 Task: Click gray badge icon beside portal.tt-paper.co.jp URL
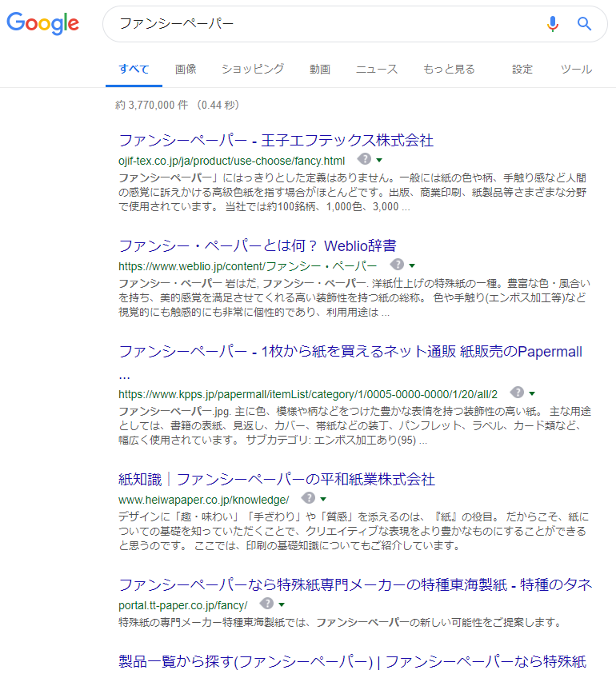click(267, 604)
